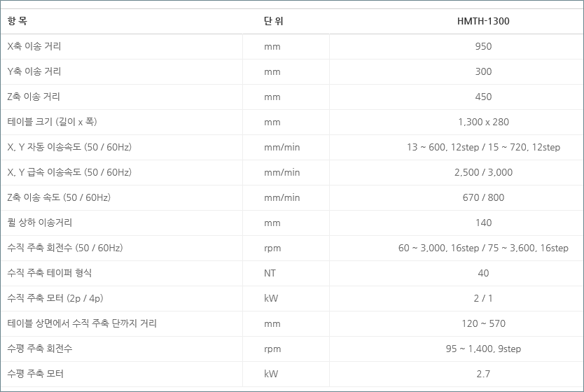Select the X축 이송 거리 row label
This screenshot has width=584, height=392.
tap(34, 46)
